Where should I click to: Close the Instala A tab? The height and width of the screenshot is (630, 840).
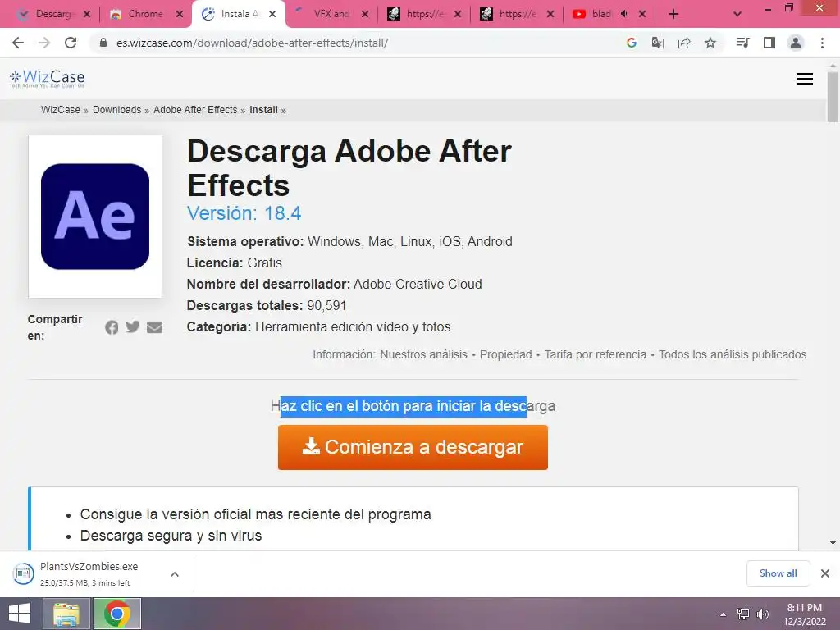point(272,14)
